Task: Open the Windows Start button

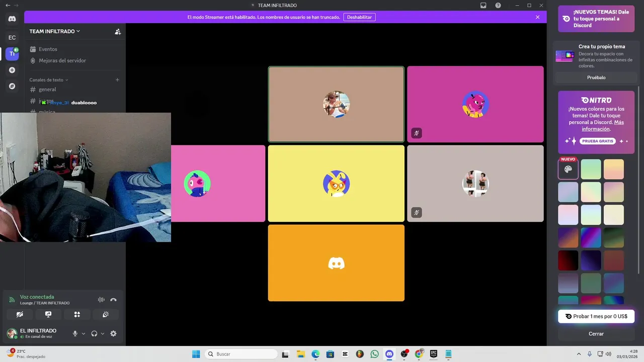Action: (196, 354)
